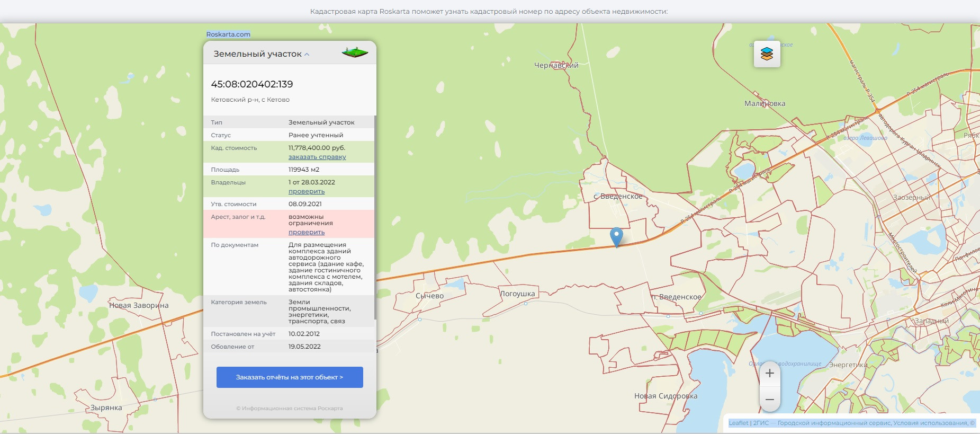Open the Условия использования link
Viewport: 980px width, 434px height.
930,423
